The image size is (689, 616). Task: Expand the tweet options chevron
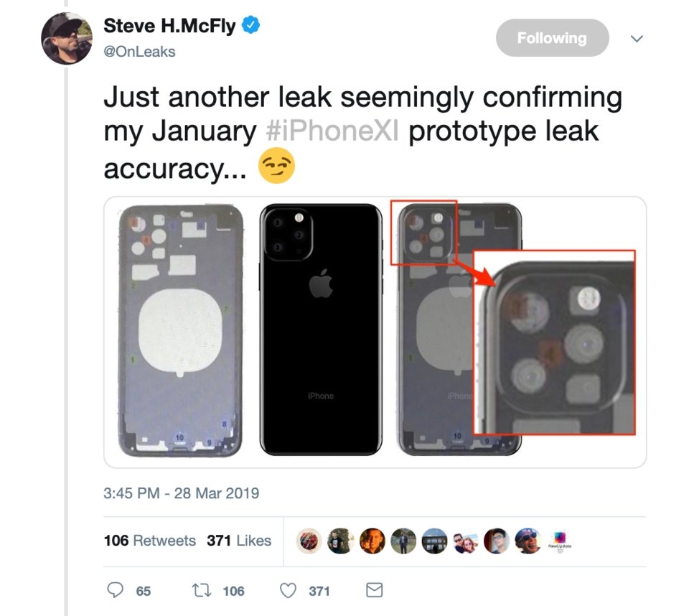coord(636,39)
